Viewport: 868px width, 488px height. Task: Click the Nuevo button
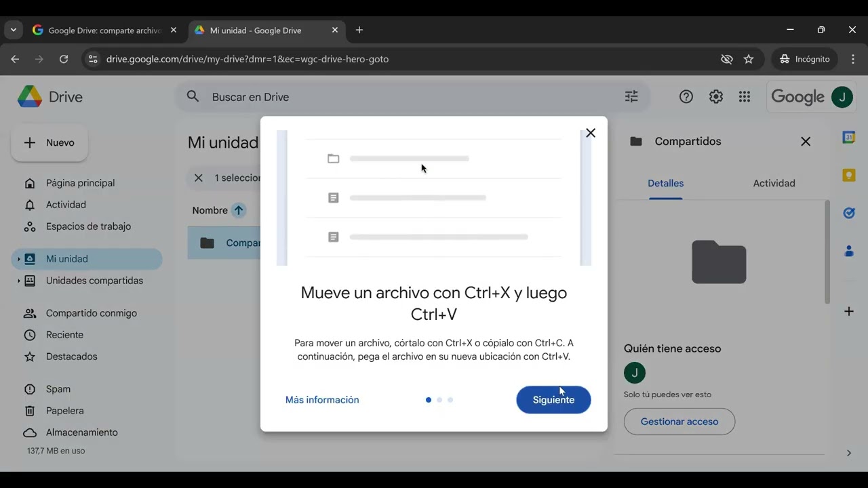pyautogui.click(x=50, y=142)
